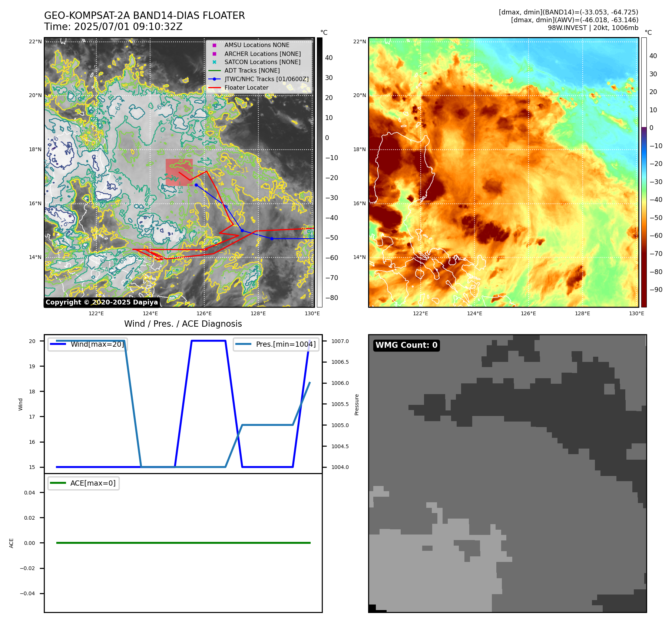Select the JTWC/NHC Tracks [01/0600Z] legend label
The height and width of the screenshot is (626, 672).
(267, 79)
